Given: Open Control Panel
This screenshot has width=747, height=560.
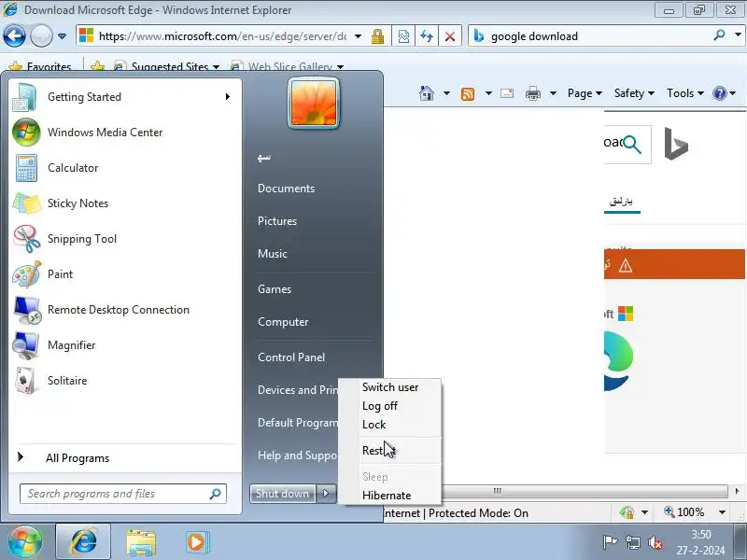Looking at the screenshot, I should [291, 357].
